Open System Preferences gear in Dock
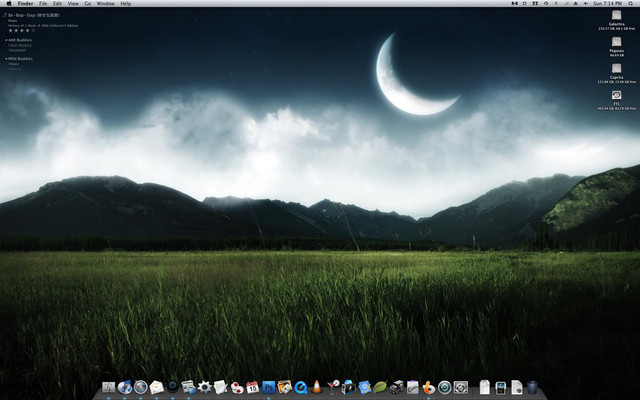 (204, 387)
